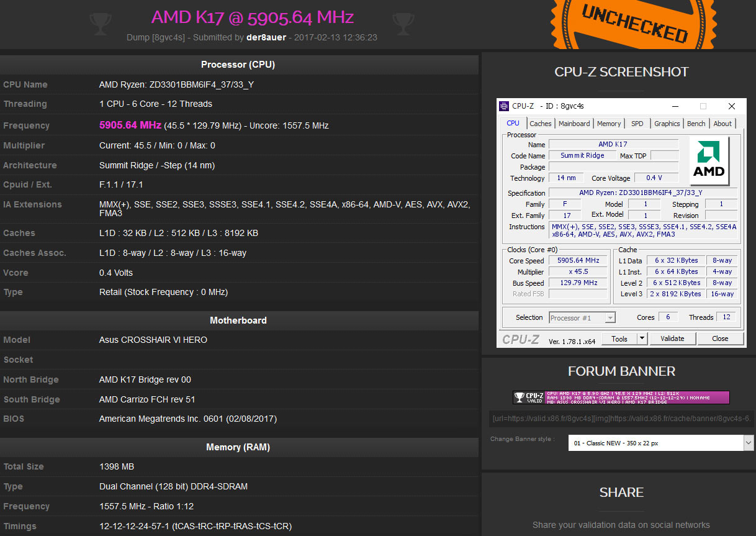Click the banner BBCode URL text field

[621, 419]
